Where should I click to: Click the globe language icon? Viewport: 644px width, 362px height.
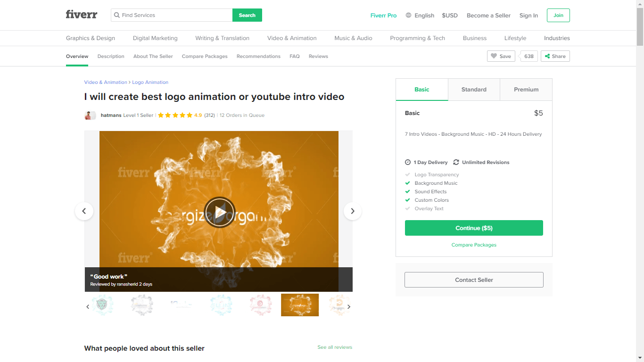408,15
